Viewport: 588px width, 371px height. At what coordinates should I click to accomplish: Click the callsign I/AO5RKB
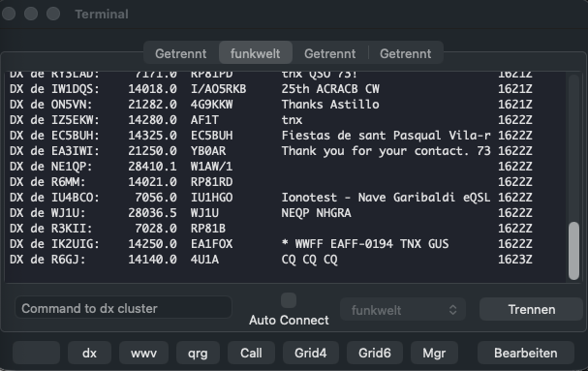click(218, 89)
